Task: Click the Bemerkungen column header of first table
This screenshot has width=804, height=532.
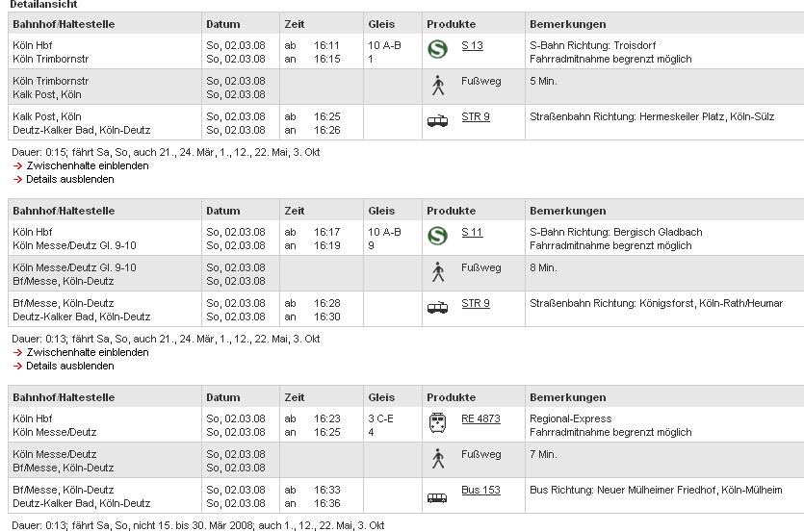Action: [568, 24]
